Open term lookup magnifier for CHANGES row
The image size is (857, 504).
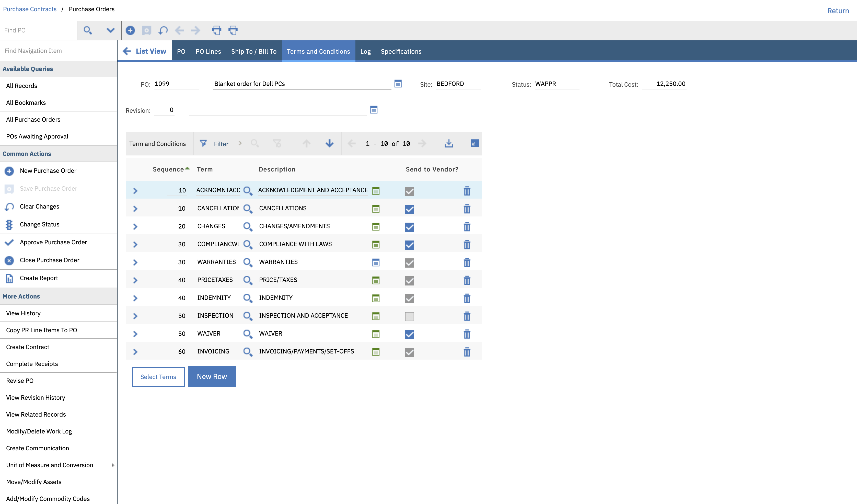(248, 226)
